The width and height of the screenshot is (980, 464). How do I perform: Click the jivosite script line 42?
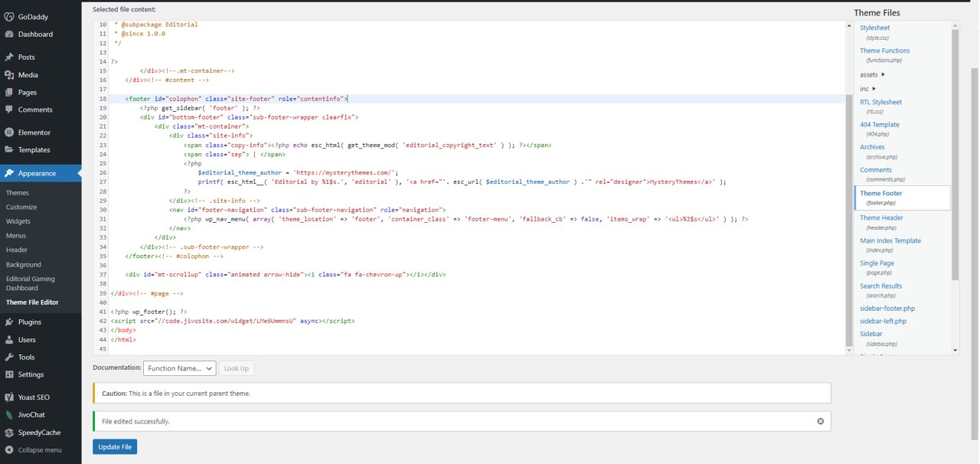tap(233, 322)
